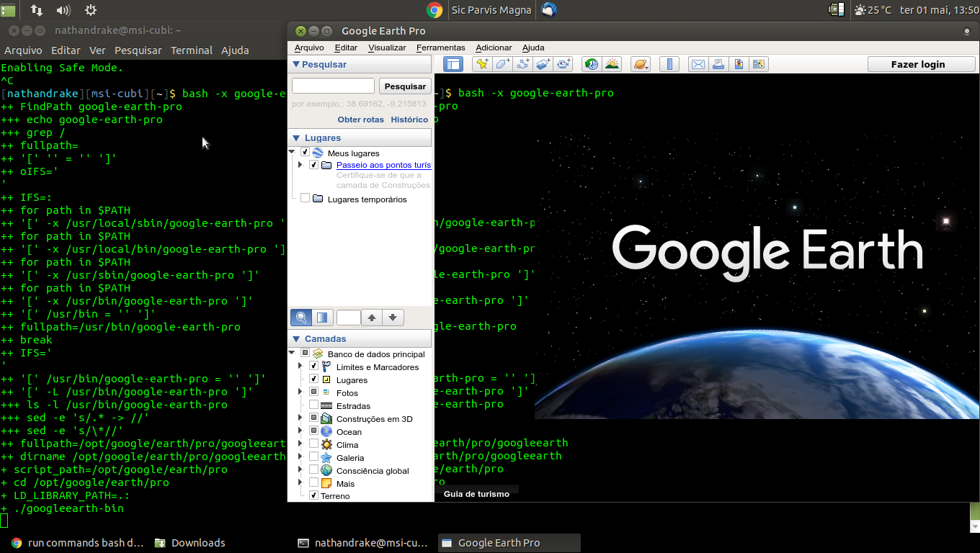Image resolution: width=980 pixels, height=553 pixels.
Task: Enable the Estradas layer checkbox
Action: pyautogui.click(x=313, y=405)
